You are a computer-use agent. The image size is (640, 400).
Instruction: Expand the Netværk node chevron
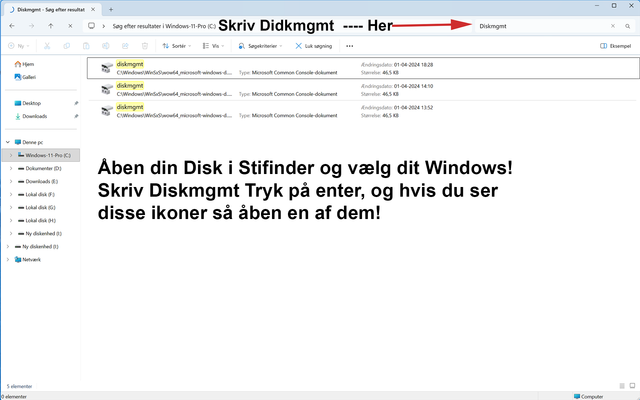(8, 260)
